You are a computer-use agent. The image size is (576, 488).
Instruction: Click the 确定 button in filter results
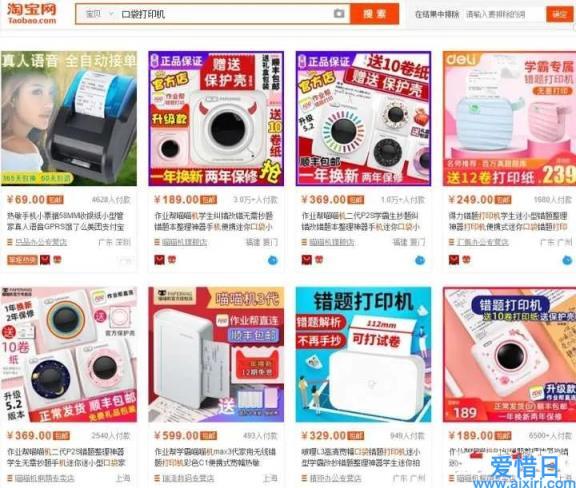tap(559, 14)
